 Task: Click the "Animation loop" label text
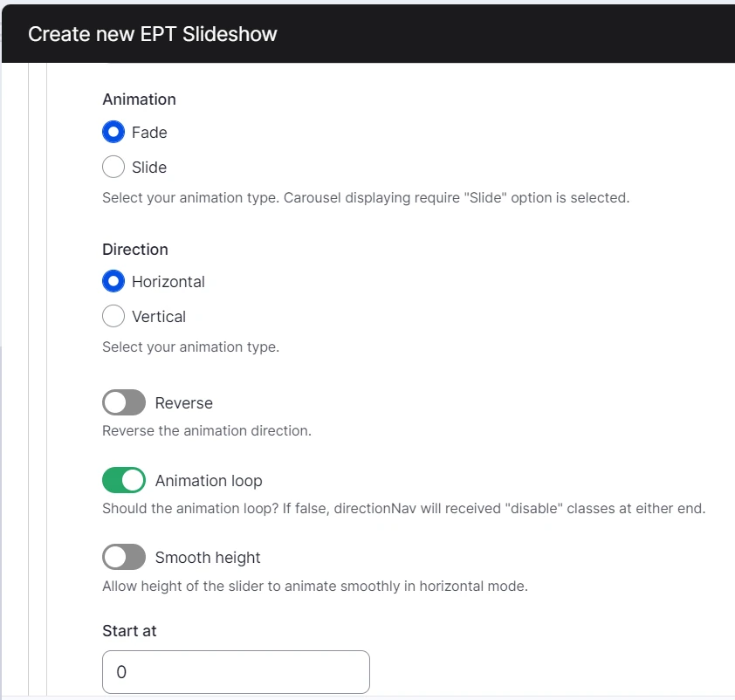pyautogui.click(x=209, y=481)
